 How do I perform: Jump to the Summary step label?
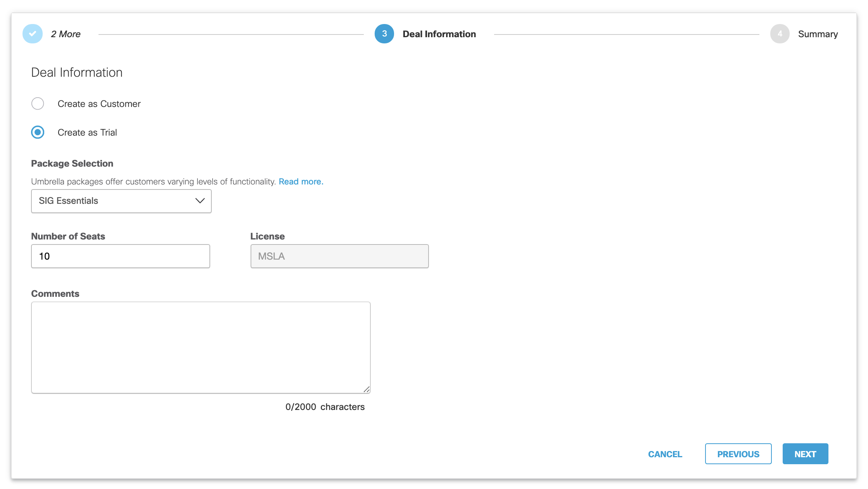tap(818, 34)
